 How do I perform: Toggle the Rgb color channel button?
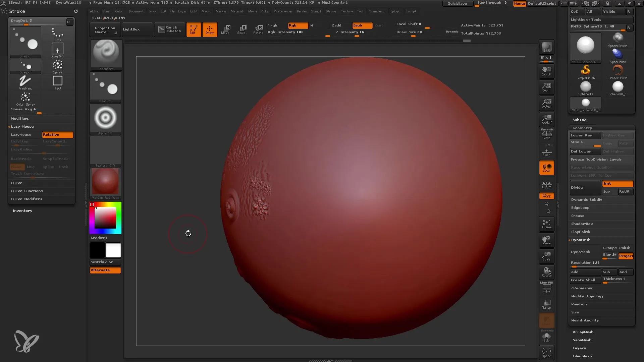pos(298,25)
